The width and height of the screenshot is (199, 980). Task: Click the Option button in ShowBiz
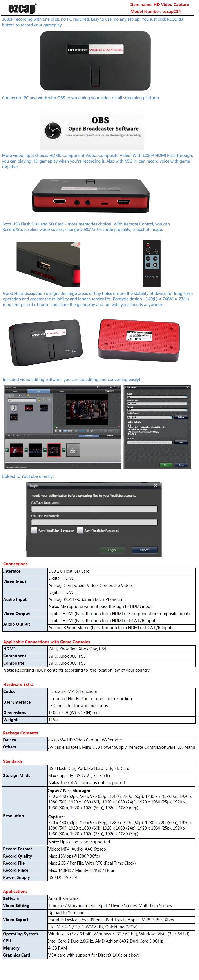coord(109,391)
